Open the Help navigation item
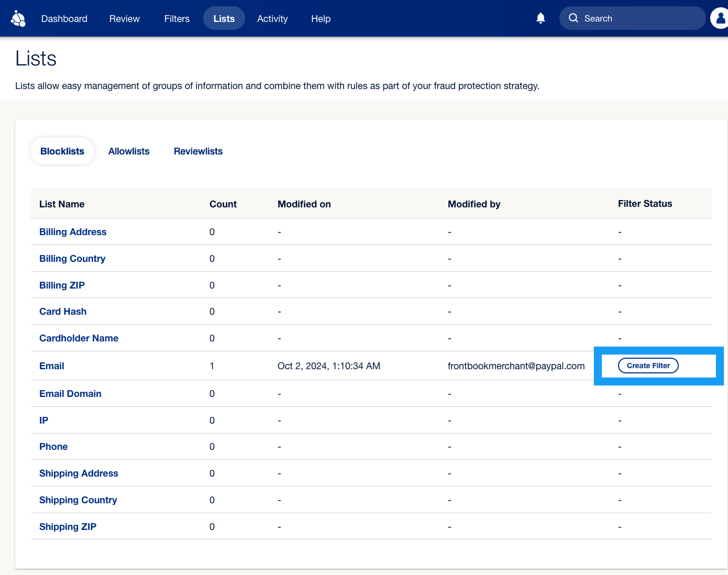Image resolution: width=728 pixels, height=575 pixels. pyautogui.click(x=321, y=19)
